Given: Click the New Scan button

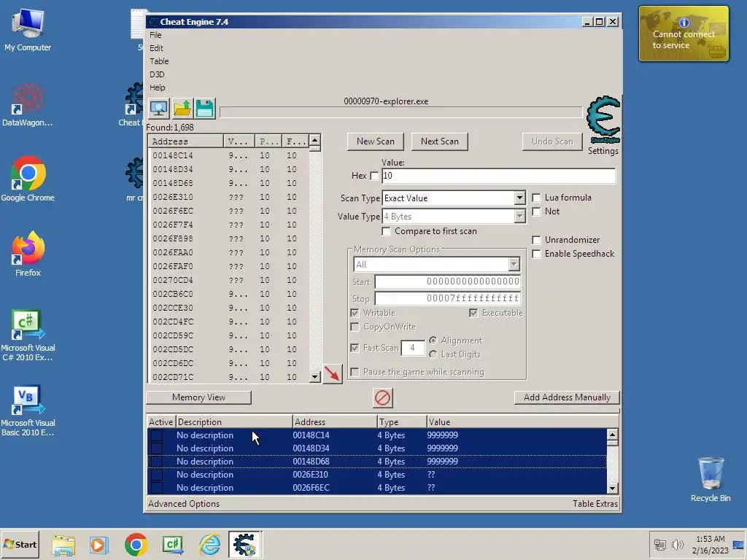Looking at the screenshot, I should pos(376,141).
